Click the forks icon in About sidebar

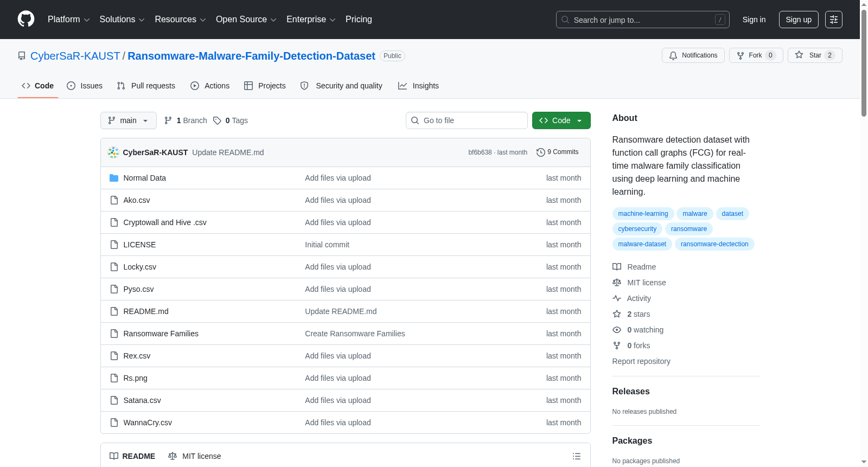point(617,346)
